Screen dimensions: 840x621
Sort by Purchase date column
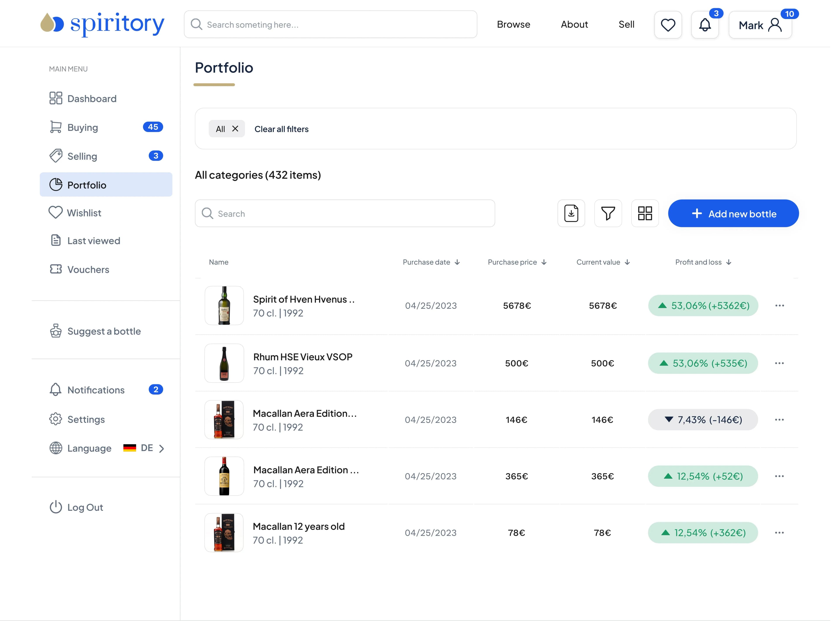coord(431,262)
